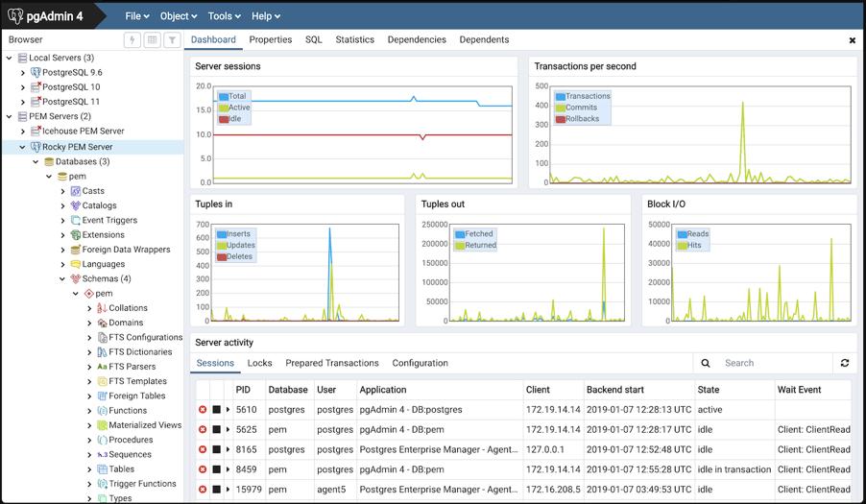866x504 pixels.
Task: Switch to the SQL tab
Action: (x=313, y=39)
